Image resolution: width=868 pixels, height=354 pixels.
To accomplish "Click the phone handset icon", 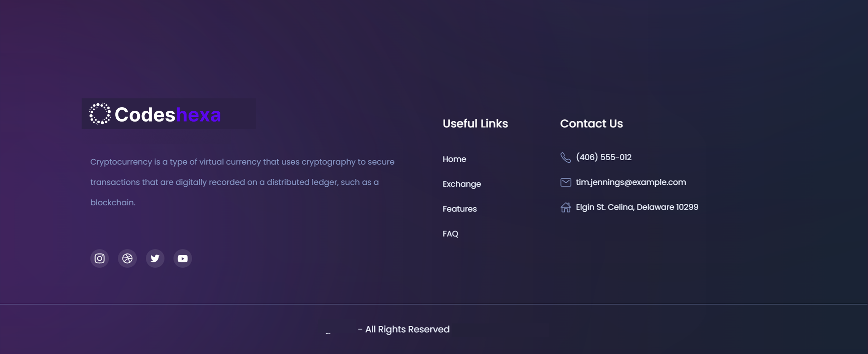I will click(566, 157).
